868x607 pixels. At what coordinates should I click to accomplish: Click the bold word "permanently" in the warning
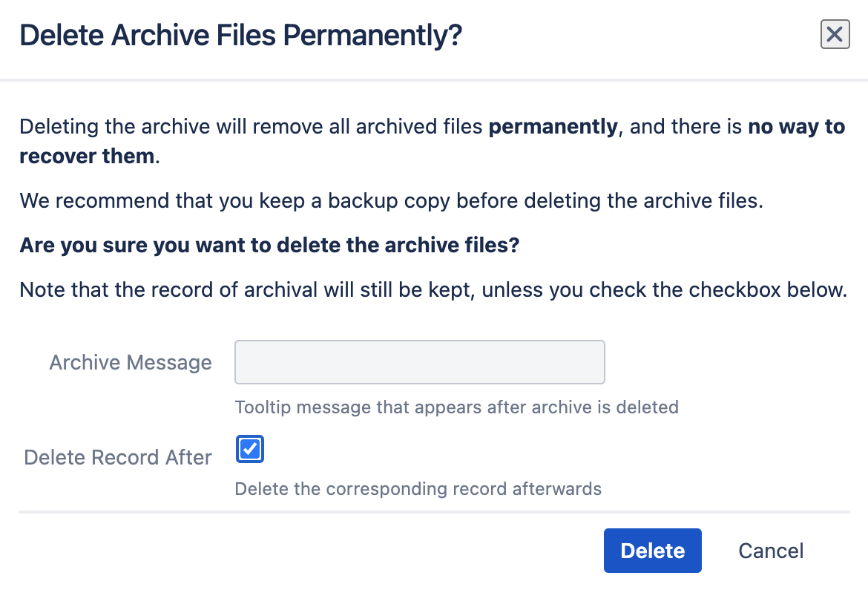[553, 127]
